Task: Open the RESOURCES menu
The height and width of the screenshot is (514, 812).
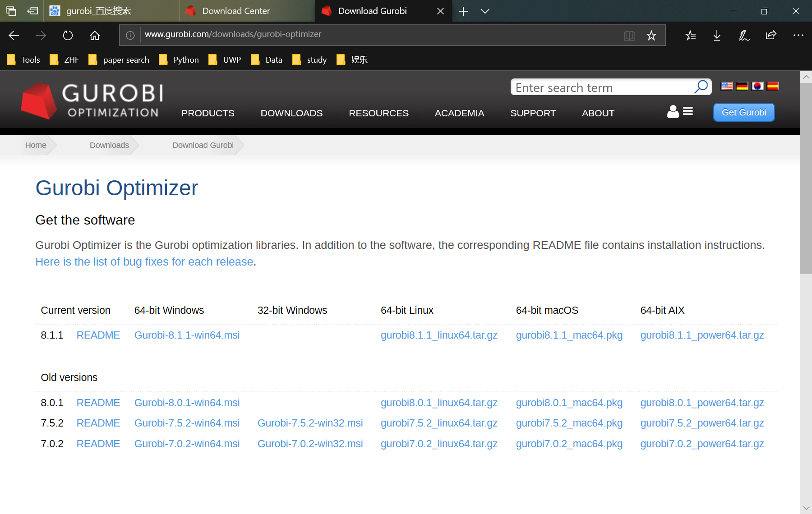Action: [x=378, y=113]
